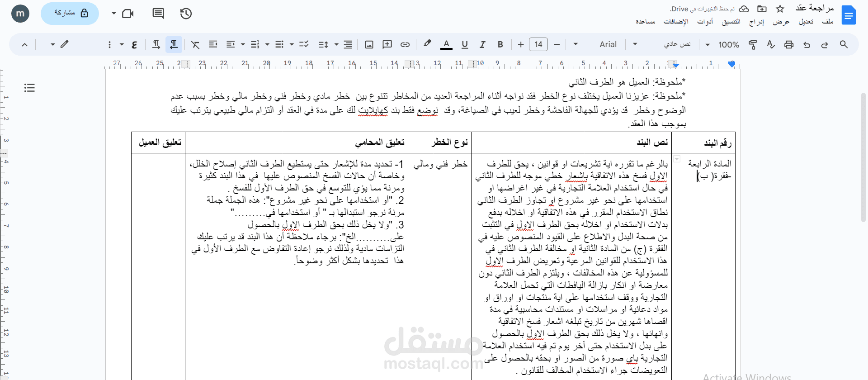Screen dimensions: 868x380
Task: Apply numbered list formatting
Action: pyautogui.click(x=255, y=44)
